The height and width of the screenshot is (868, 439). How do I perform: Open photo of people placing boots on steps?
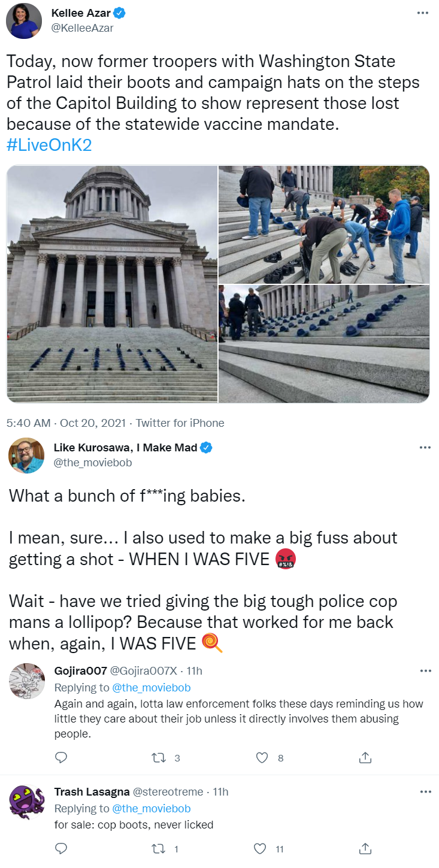324,224
